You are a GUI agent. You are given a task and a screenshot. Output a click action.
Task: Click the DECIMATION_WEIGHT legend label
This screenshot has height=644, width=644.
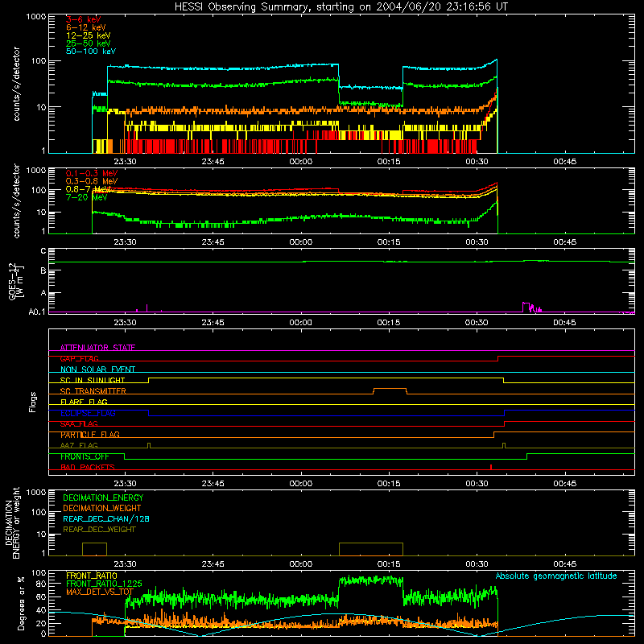(x=102, y=508)
